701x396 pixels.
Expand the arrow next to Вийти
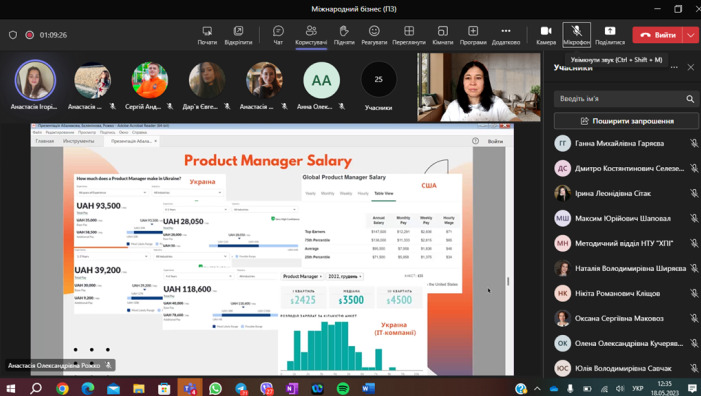691,35
